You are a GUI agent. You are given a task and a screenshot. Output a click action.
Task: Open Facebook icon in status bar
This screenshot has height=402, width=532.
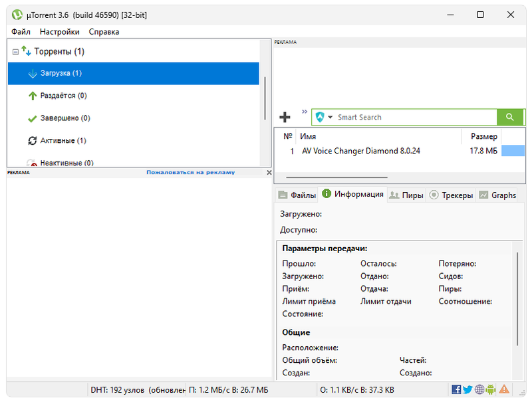[456, 389]
